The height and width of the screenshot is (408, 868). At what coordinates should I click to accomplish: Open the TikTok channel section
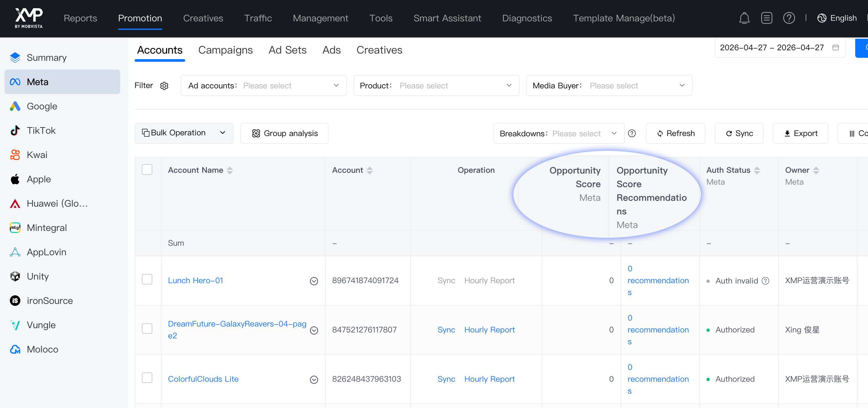[x=41, y=130]
